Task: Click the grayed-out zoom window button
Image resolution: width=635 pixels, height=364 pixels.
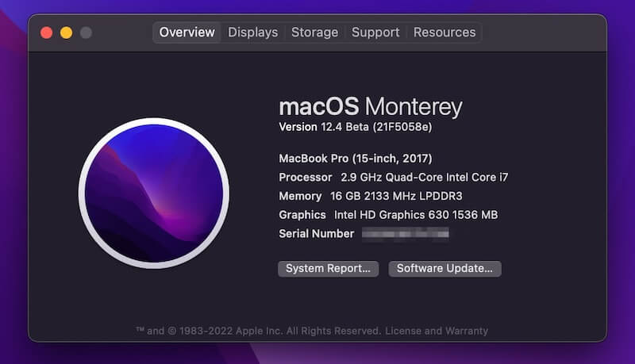Action: pyautogui.click(x=86, y=33)
